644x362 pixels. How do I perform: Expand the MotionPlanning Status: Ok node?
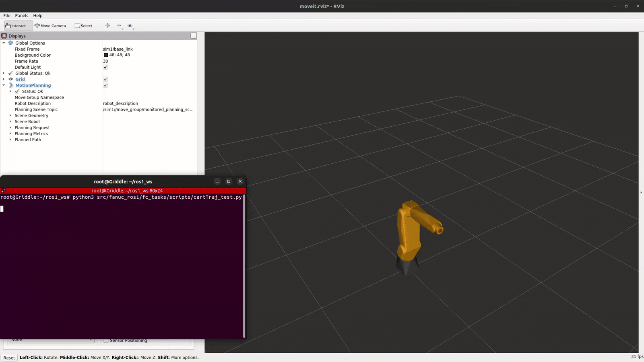[10, 91]
